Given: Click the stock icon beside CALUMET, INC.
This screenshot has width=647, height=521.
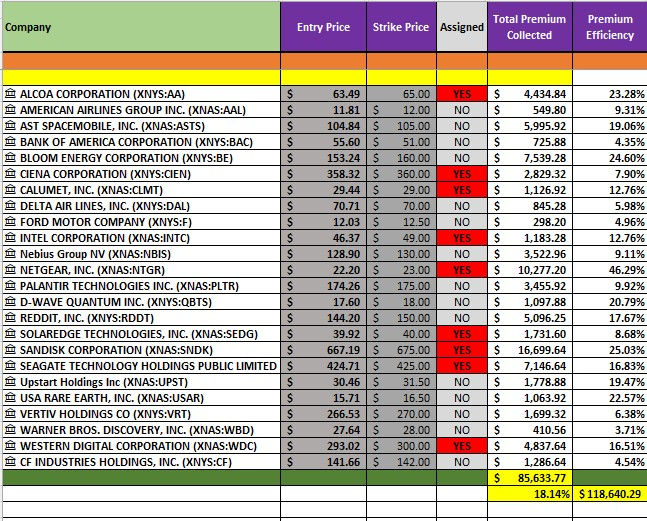Looking at the screenshot, I should [10, 190].
